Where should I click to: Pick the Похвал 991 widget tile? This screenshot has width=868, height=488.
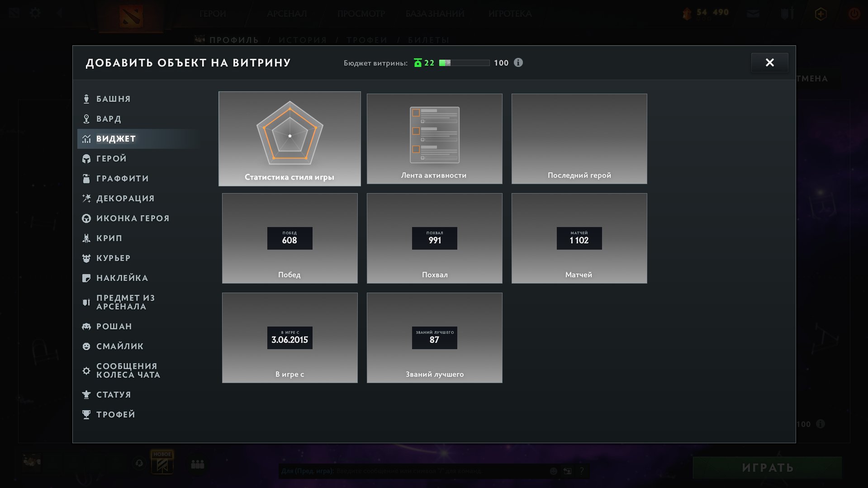[x=434, y=238]
